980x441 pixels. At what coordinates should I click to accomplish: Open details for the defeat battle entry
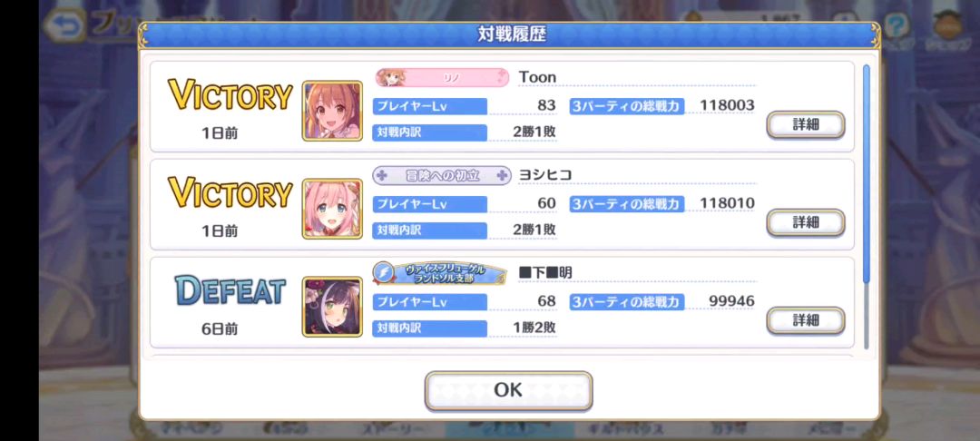point(806,320)
